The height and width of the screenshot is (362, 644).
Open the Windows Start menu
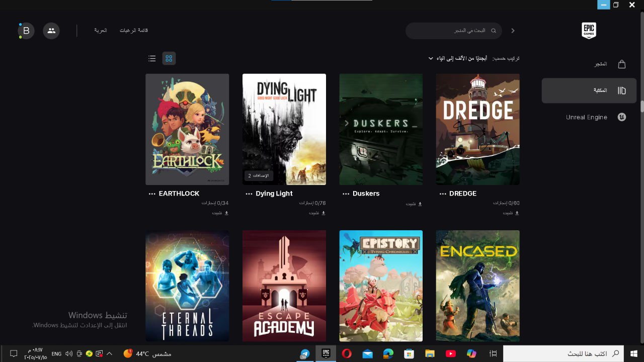(634, 353)
